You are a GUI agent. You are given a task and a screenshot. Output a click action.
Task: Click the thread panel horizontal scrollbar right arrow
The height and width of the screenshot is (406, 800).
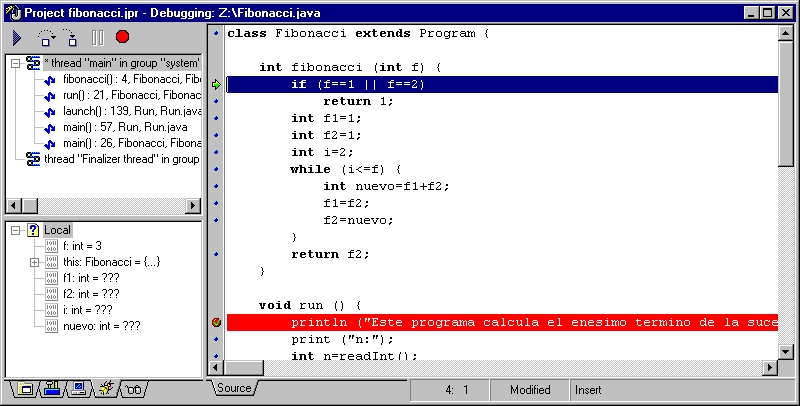193,205
